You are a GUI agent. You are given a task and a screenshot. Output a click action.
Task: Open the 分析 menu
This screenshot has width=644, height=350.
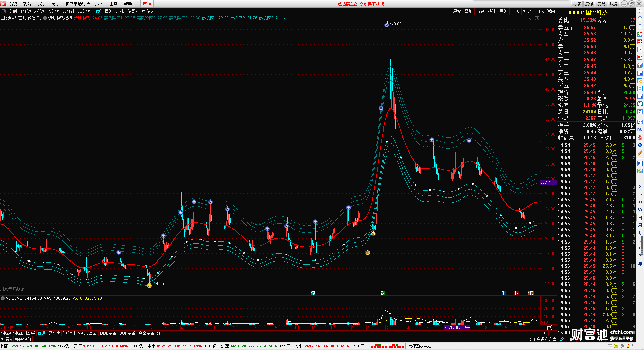pos(56,4)
